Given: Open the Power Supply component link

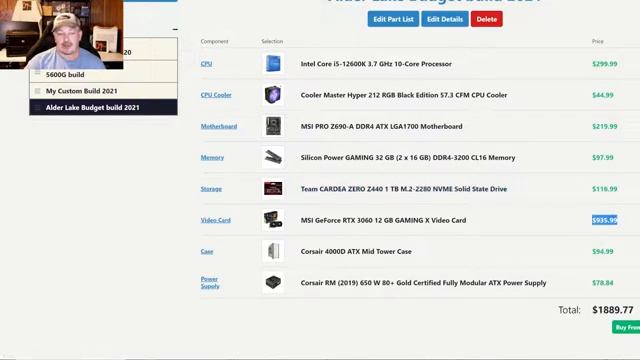Looking at the screenshot, I should click(x=210, y=282).
